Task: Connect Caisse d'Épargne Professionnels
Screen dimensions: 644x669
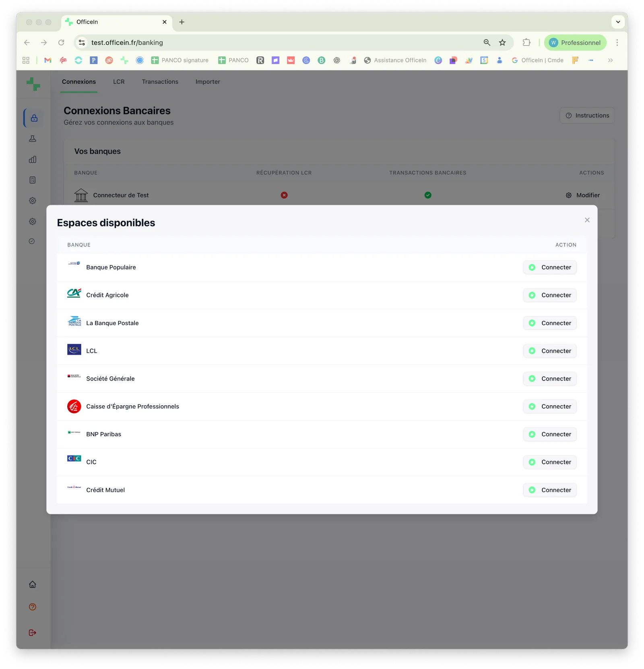Action: [550, 406]
